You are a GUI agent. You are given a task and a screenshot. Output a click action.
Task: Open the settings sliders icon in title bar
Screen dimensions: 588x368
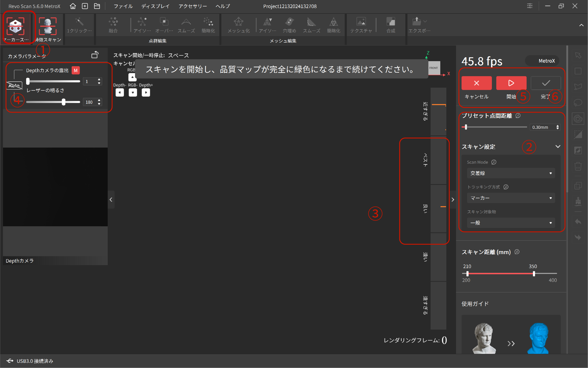click(530, 6)
